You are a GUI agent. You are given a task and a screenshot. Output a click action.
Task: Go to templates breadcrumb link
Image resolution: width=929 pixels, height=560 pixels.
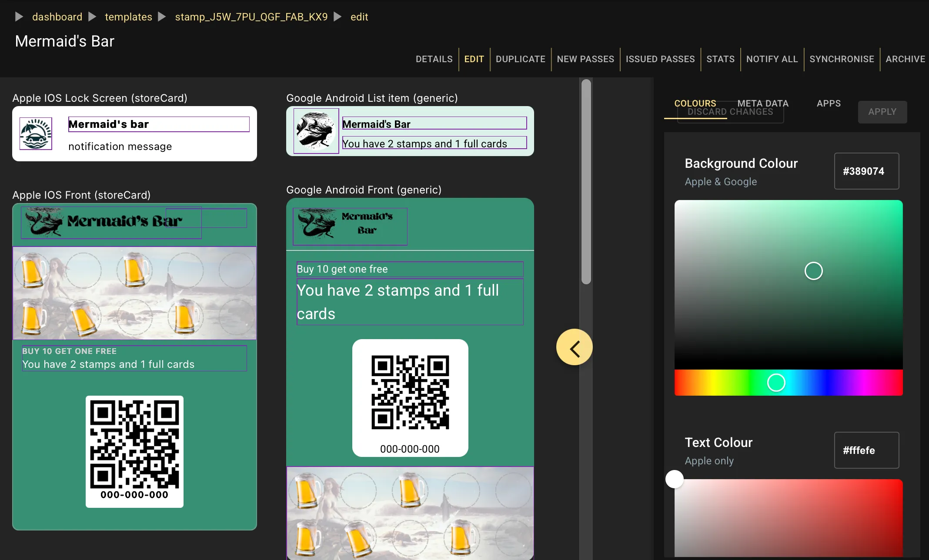[128, 17]
